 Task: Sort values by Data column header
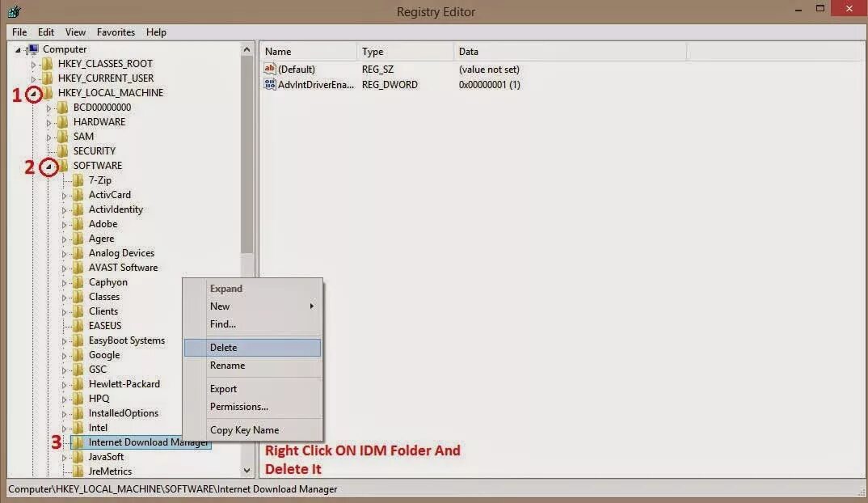(x=570, y=52)
